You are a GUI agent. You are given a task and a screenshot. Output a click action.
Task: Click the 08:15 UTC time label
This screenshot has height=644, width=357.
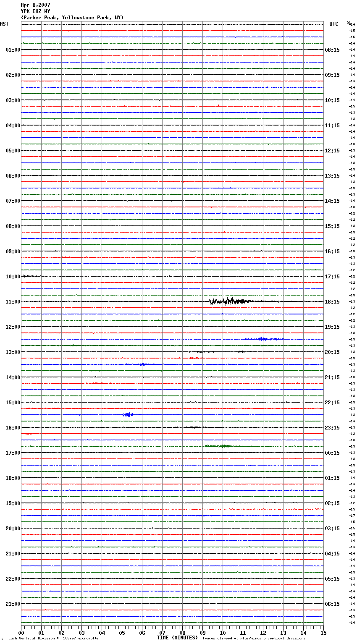[332, 50]
